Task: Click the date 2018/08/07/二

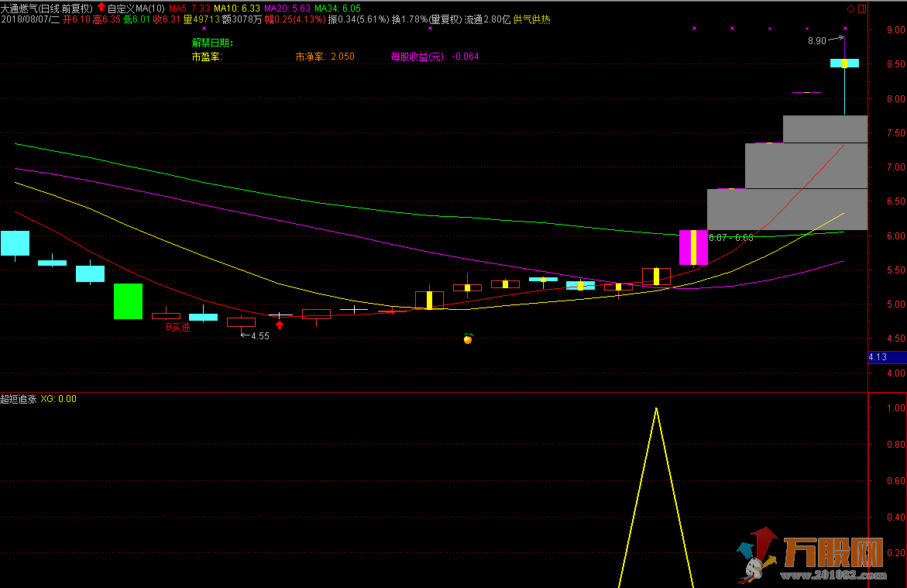Action: pos(30,19)
